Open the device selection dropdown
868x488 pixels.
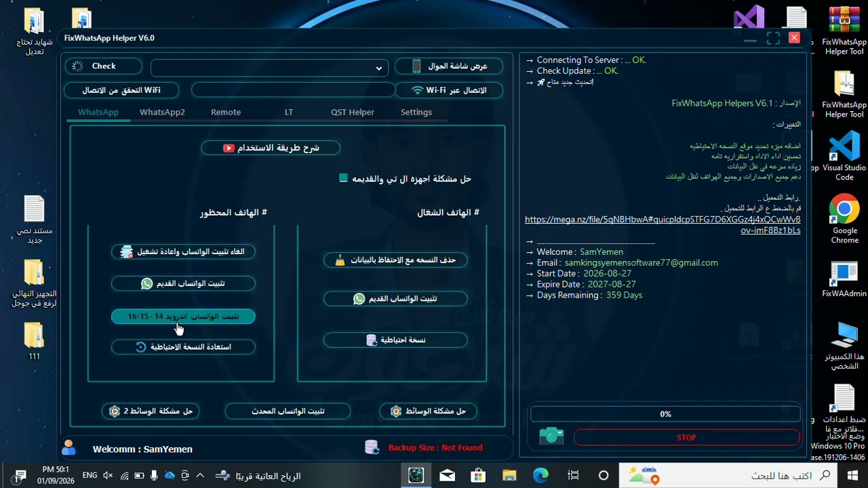(x=269, y=68)
